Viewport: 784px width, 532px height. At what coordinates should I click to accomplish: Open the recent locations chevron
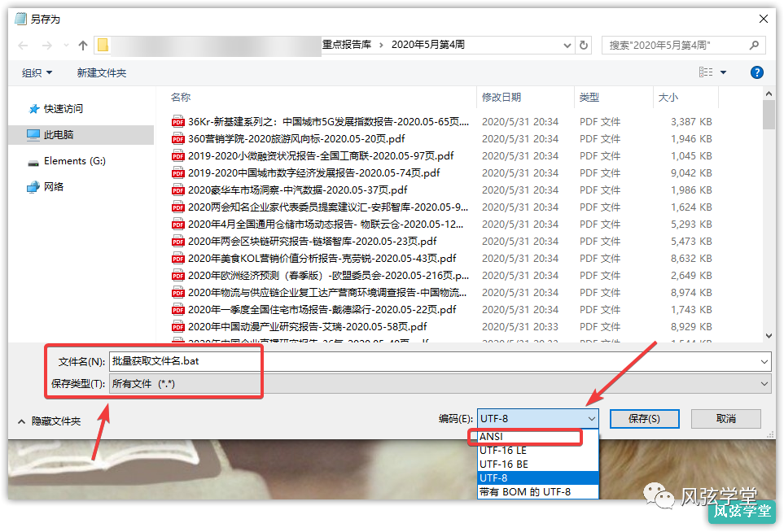pos(67,46)
